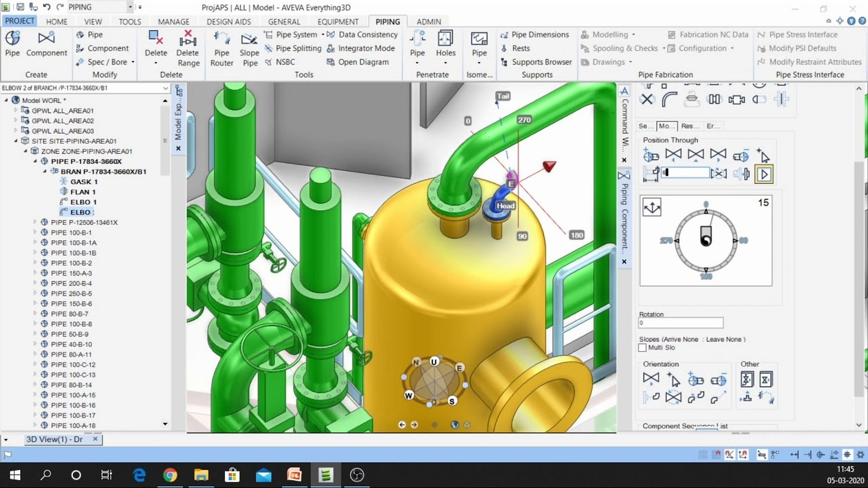The height and width of the screenshot is (488, 868).
Task: Click the Model Explorer down scroll arrow
Action: 165,424
